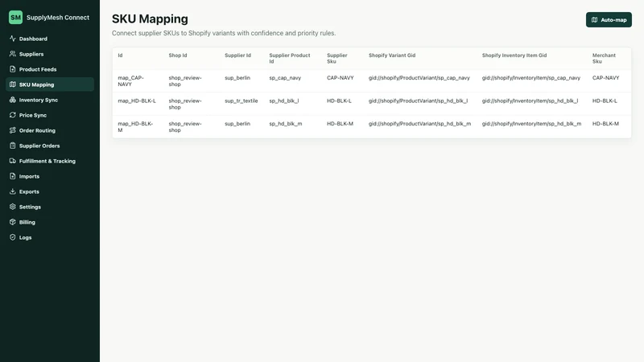Navigate to Imports
The width and height of the screenshot is (644, 362).
50,176
